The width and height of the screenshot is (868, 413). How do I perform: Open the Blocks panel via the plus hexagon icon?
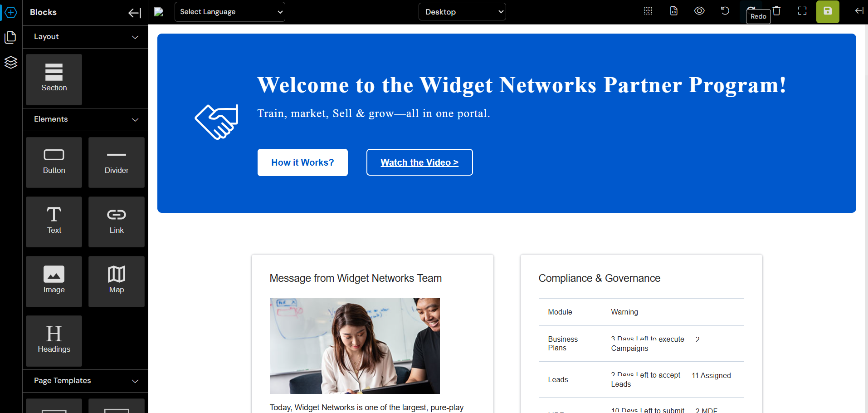click(x=11, y=12)
